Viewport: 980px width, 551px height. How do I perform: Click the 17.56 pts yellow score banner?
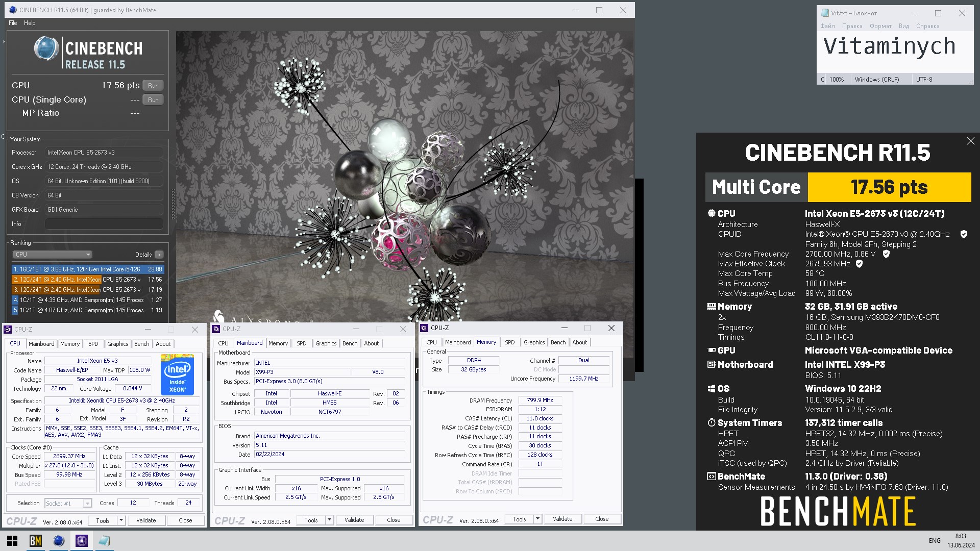[889, 187]
